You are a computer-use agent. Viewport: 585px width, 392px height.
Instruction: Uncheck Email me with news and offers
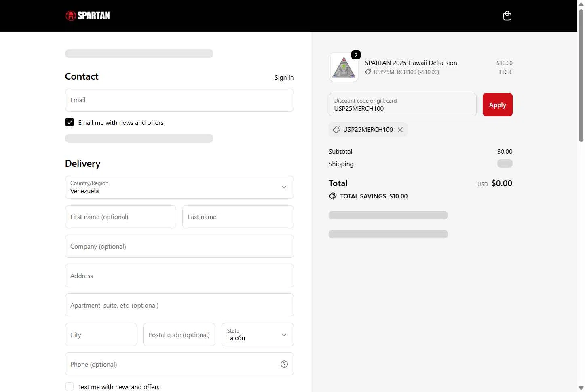tap(70, 122)
